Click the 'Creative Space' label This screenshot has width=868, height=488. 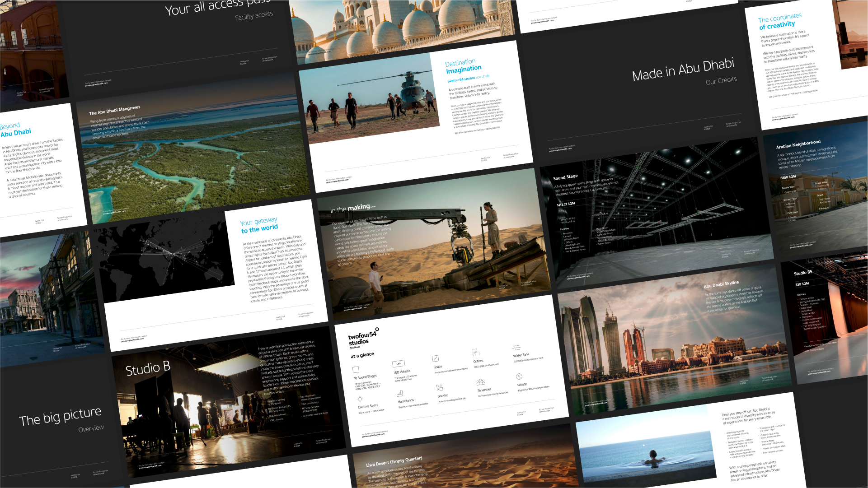coord(368,407)
